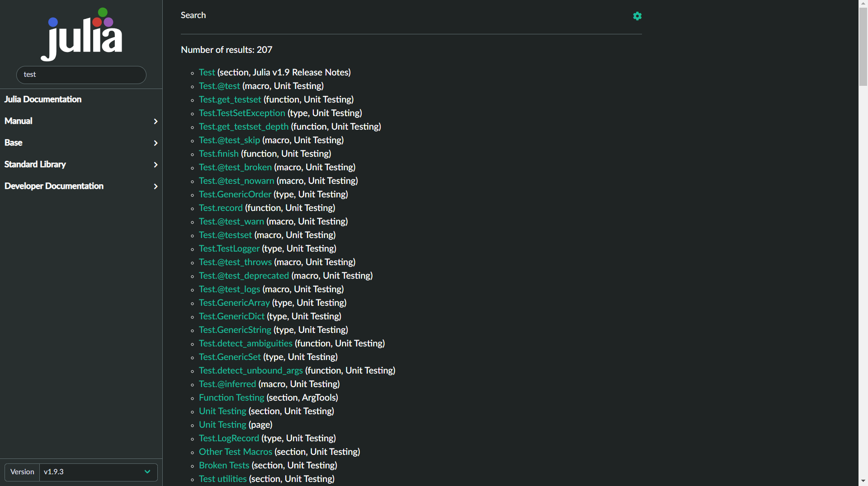Screen dimensions: 868x486
Task: Open Julia Documentation home page
Action: coord(43,99)
